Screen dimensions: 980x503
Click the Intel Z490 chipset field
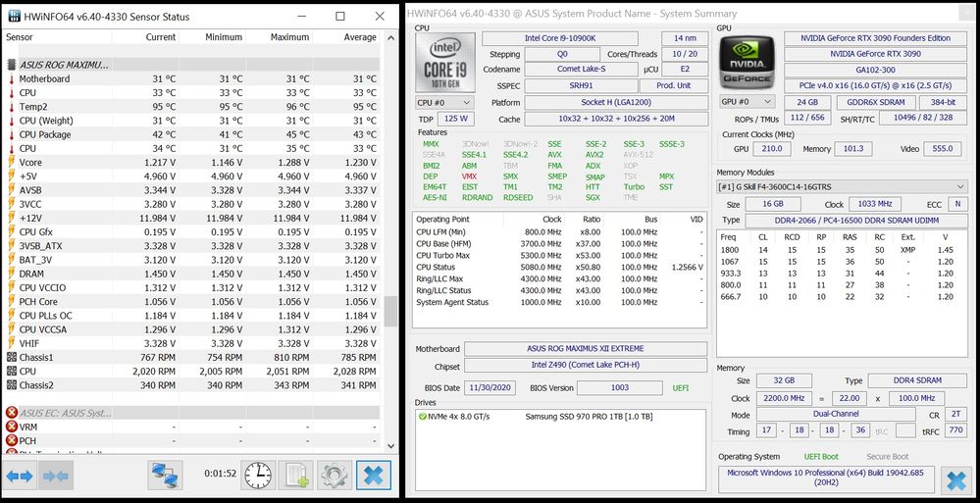[x=585, y=365]
